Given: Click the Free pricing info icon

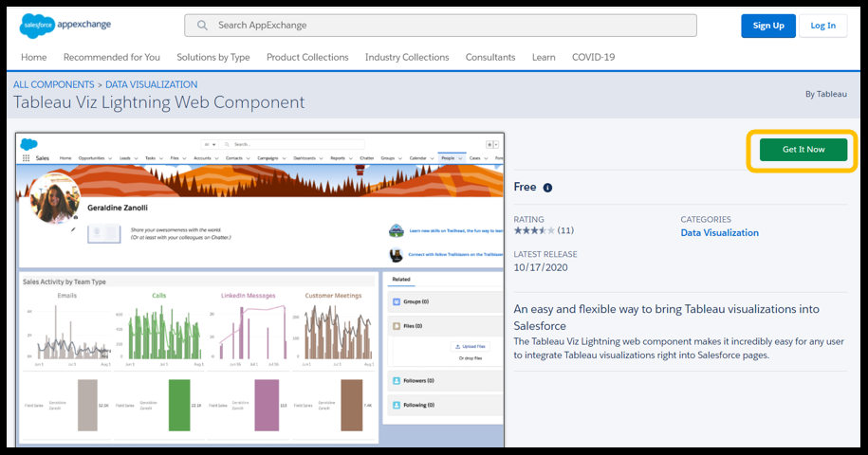Looking at the screenshot, I should click(547, 188).
